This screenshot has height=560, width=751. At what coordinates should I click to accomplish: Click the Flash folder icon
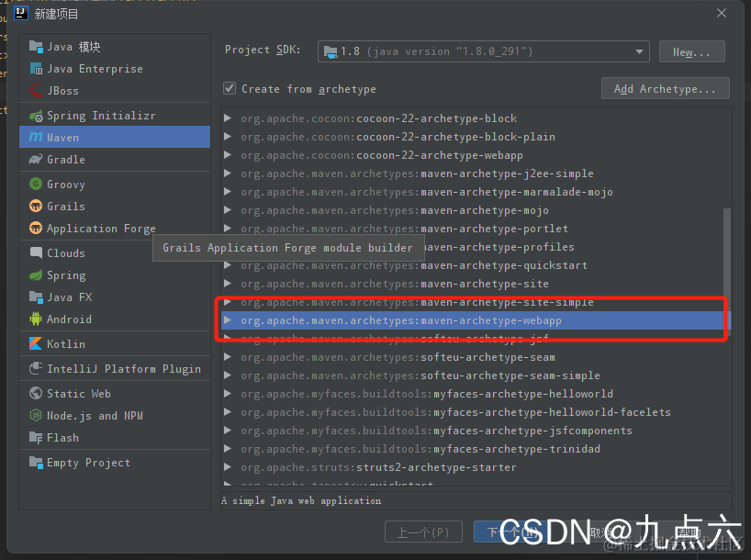36,437
